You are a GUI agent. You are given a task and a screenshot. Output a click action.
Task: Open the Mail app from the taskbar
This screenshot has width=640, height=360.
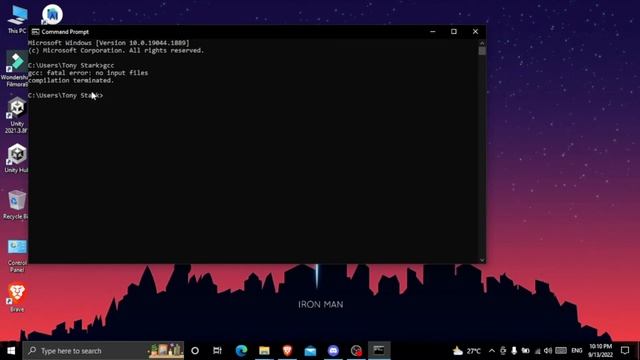pyautogui.click(x=310, y=351)
